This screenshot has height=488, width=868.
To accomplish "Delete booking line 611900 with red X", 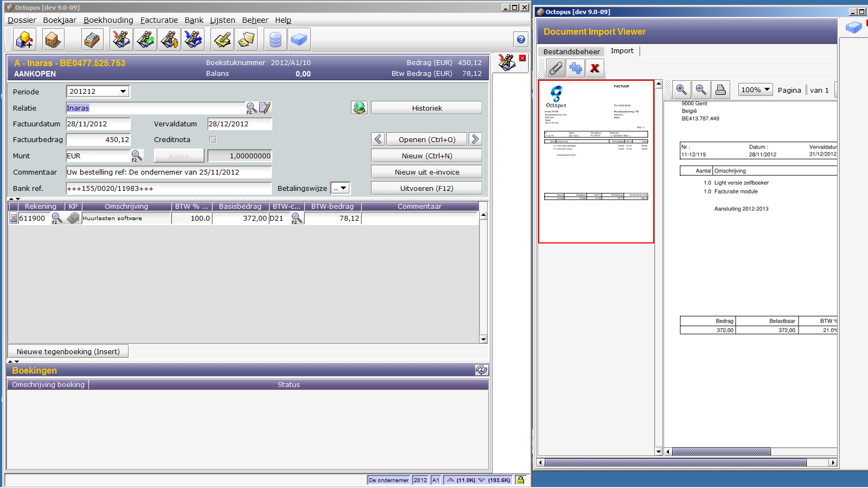I will (14, 219).
